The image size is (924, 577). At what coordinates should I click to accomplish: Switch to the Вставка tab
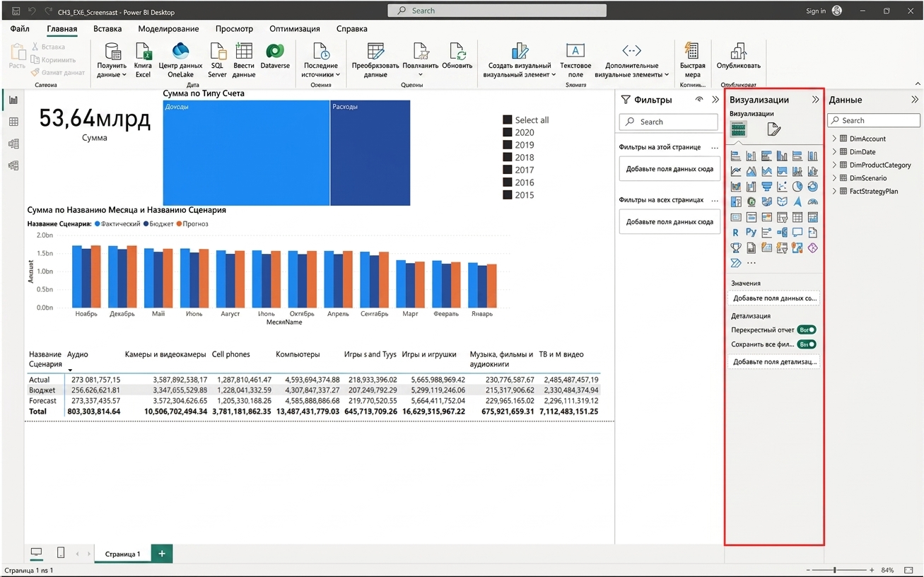point(107,29)
